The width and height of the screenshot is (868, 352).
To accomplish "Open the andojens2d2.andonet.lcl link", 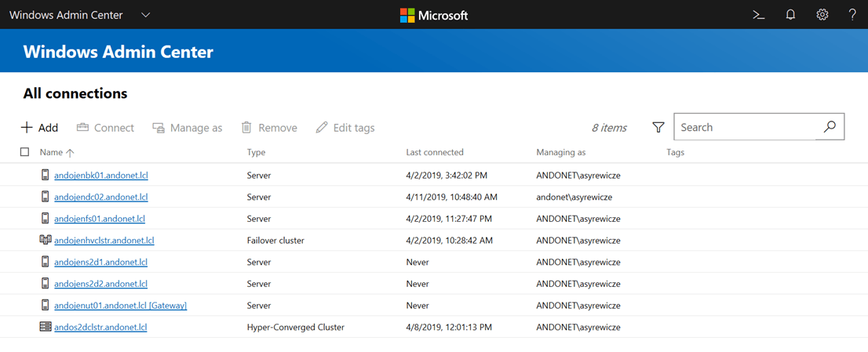I will 100,284.
